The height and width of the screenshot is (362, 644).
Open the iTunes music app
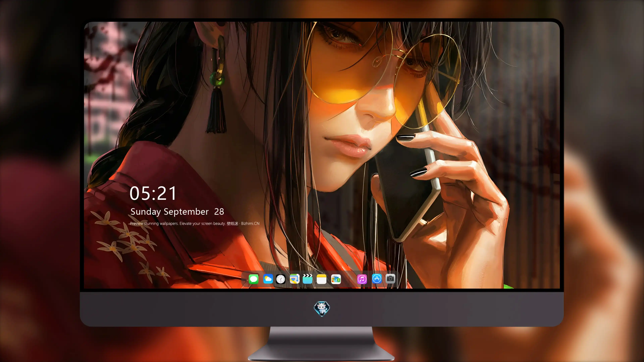362,279
